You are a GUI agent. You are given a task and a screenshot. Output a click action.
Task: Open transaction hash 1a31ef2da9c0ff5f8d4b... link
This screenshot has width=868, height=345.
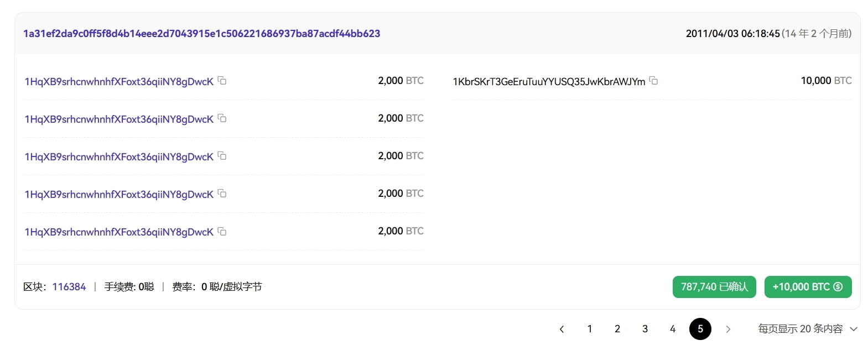pos(202,33)
